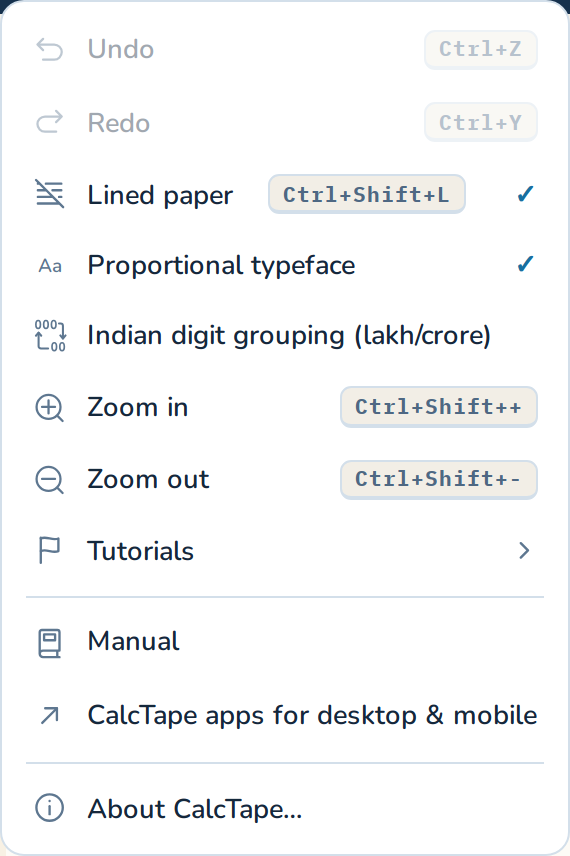Enable Indian digit grouping (lakh/crore)
This screenshot has height=856, width=570.
click(x=285, y=335)
